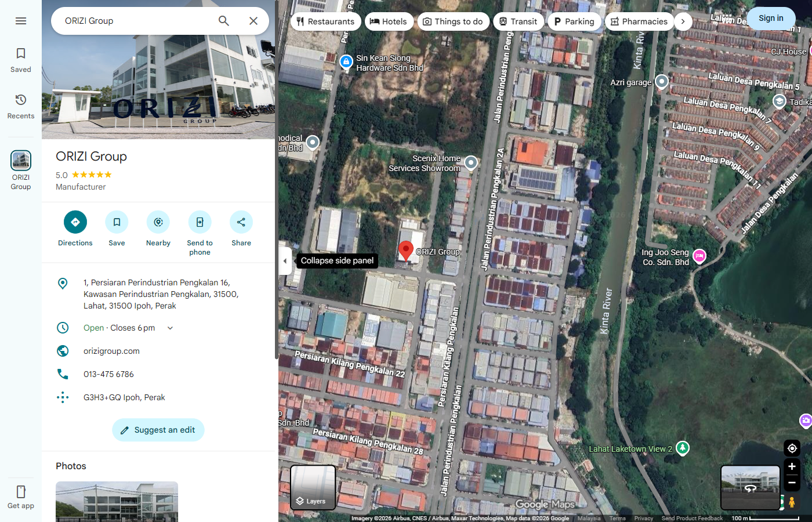Filter map by Hotels
Viewport: 812px width, 522px height.
pos(389,21)
